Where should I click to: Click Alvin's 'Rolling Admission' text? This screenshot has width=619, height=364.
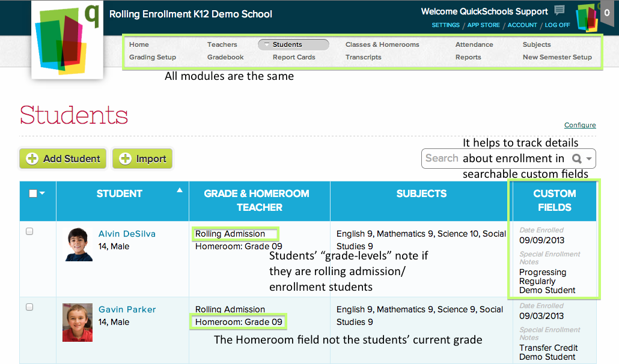pyautogui.click(x=230, y=234)
